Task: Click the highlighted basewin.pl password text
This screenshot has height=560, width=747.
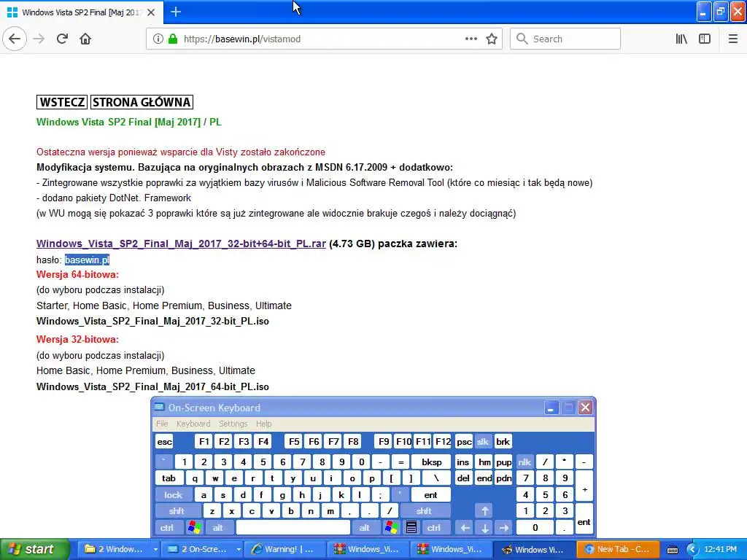Action: 88,260
